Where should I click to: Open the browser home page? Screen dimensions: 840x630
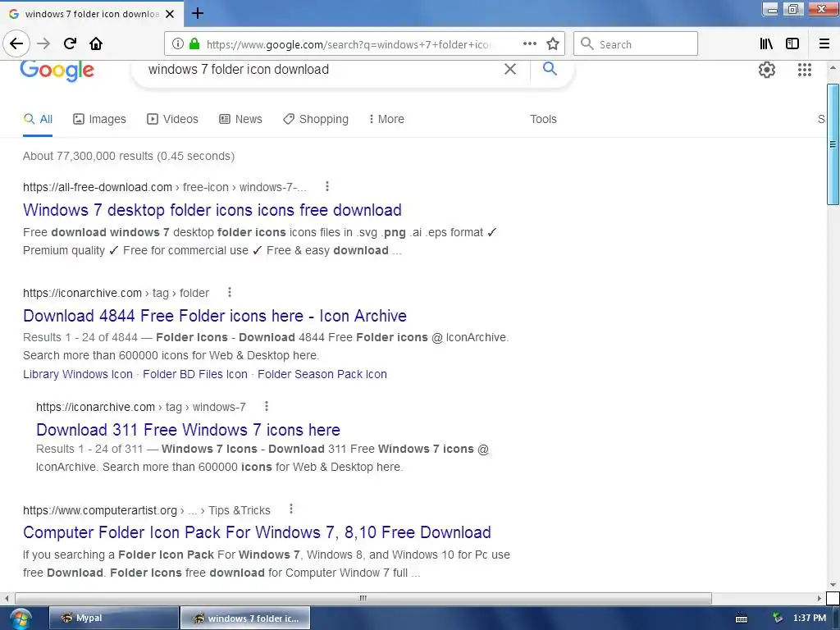pos(96,43)
